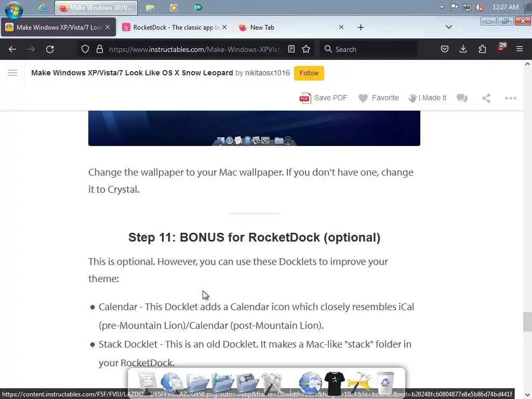Open tracking protection shield
532x399 pixels.
coord(85,49)
